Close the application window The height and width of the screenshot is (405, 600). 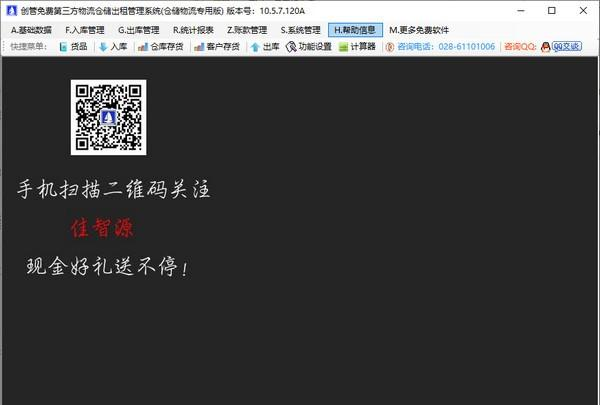coord(583,11)
